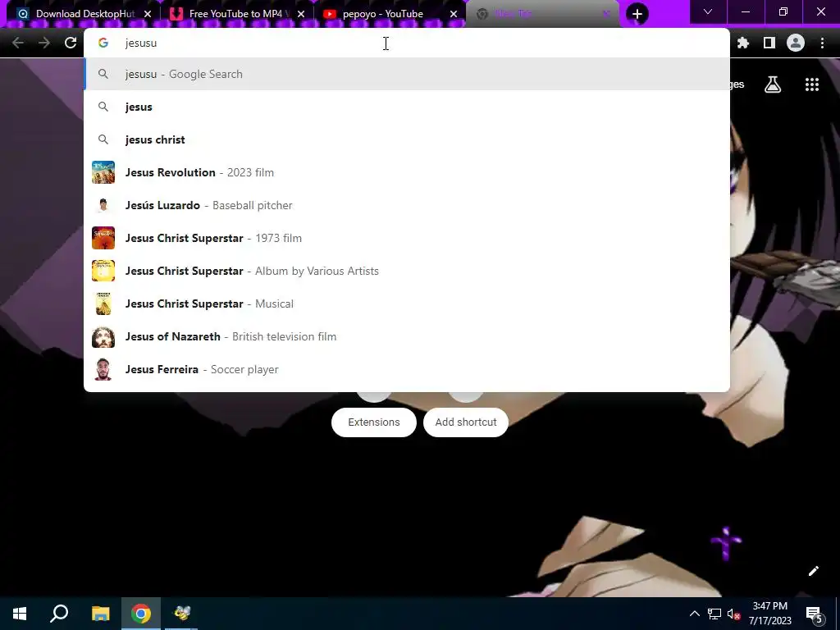
Task: Open the profile avatar menu
Action: point(796,43)
